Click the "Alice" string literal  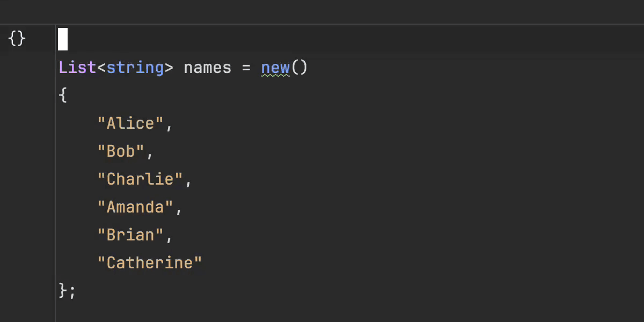[x=130, y=123]
